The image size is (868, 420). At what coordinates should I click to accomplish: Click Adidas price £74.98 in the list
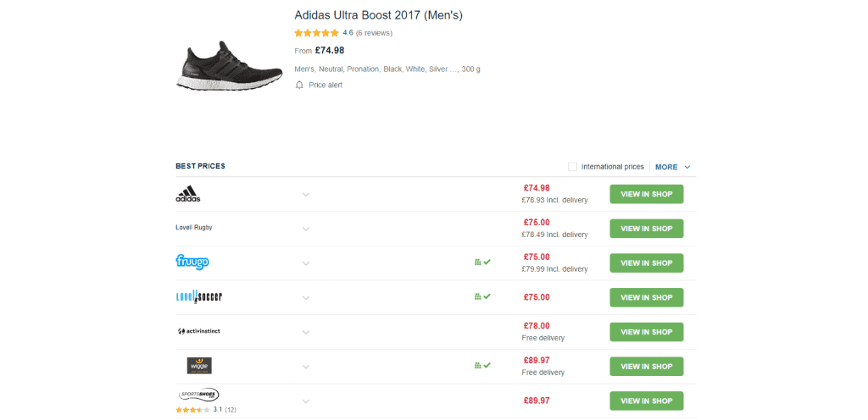point(537,188)
